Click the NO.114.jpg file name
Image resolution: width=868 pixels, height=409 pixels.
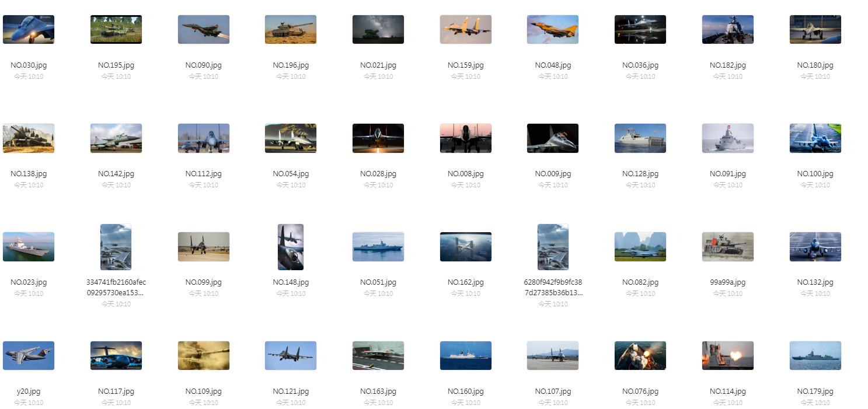tap(728, 391)
